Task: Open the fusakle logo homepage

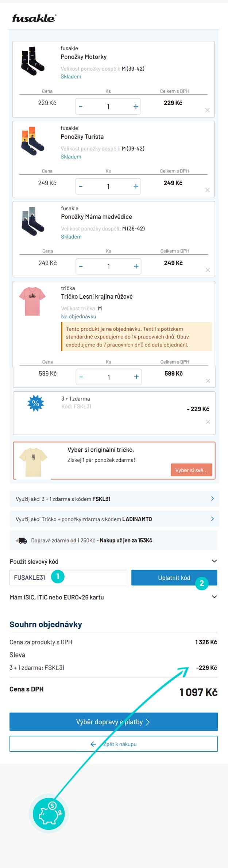Action: [x=34, y=18]
